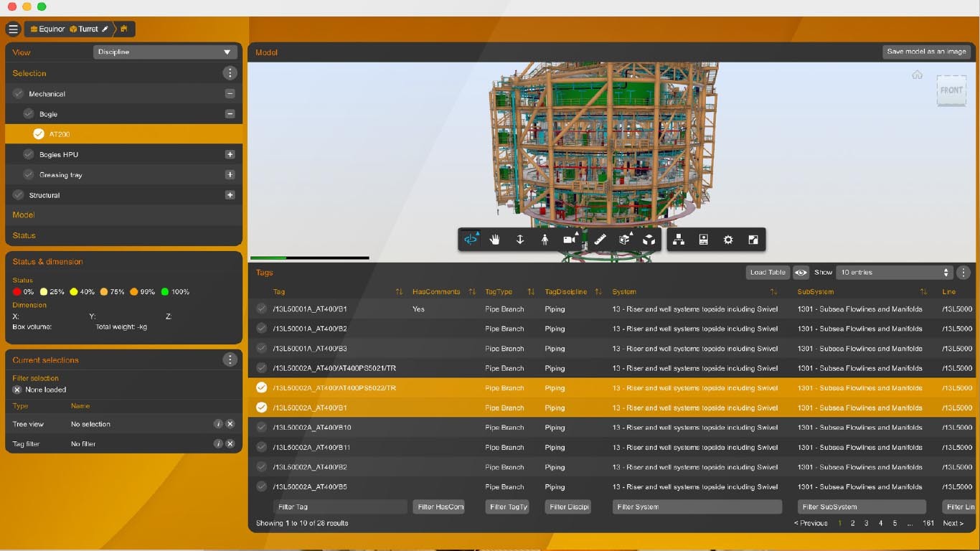Open the Show 10 entries dropdown

pyautogui.click(x=894, y=273)
